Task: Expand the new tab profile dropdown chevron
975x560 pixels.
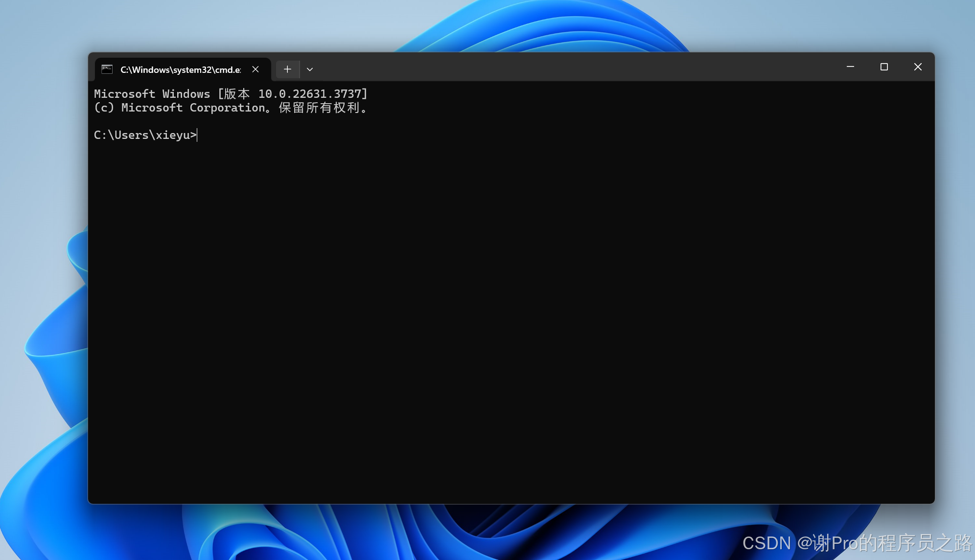Action: [310, 69]
